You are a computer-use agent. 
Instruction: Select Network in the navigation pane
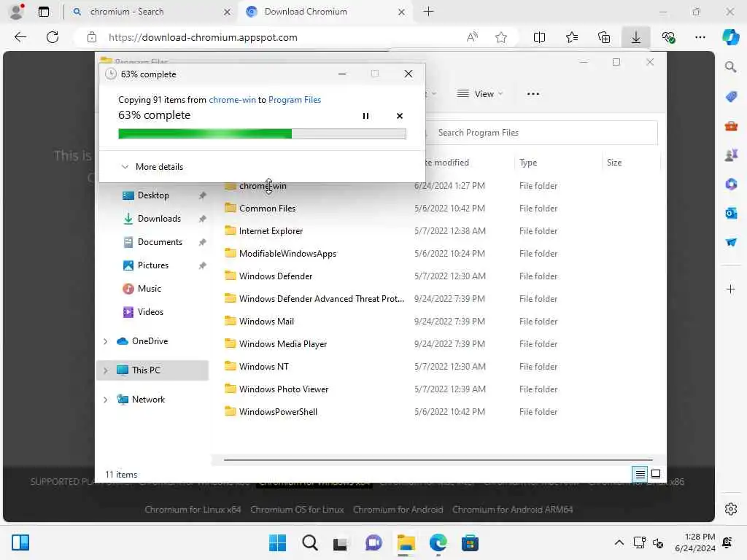[x=148, y=400]
